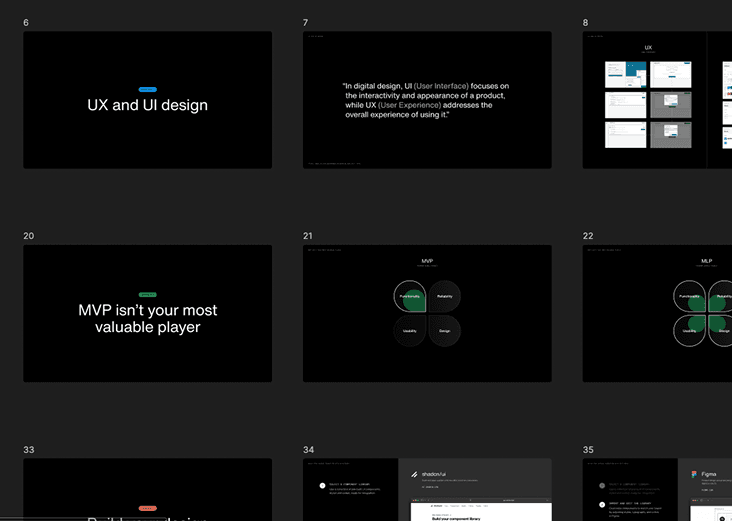Screen dimensions: 732x521
Task: Click the Reliability petal on the MVP slide
Action: pyautogui.click(x=444, y=296)
